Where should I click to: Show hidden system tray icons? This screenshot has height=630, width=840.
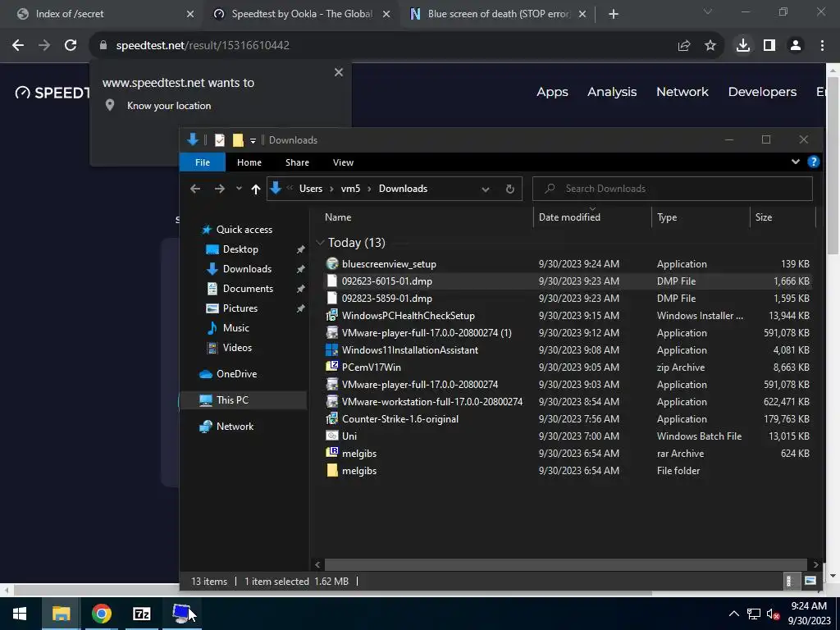tap(734, 614)
